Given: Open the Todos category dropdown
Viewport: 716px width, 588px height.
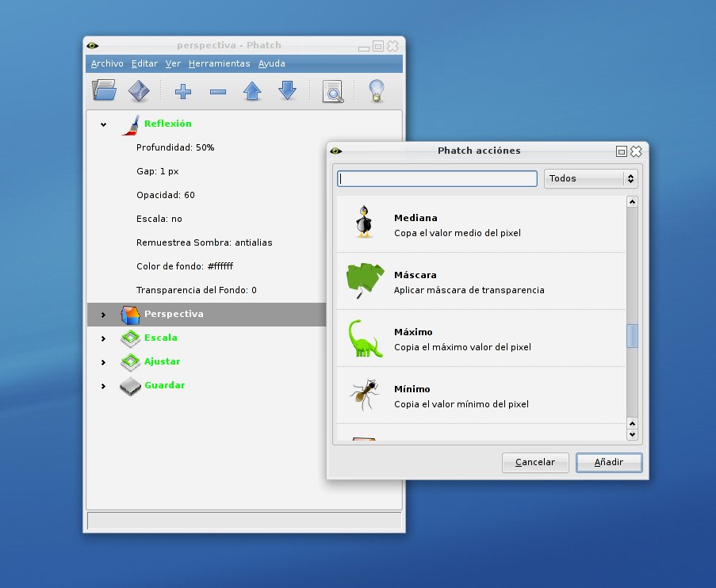Looking at the screenshot, I should point(591,178).
